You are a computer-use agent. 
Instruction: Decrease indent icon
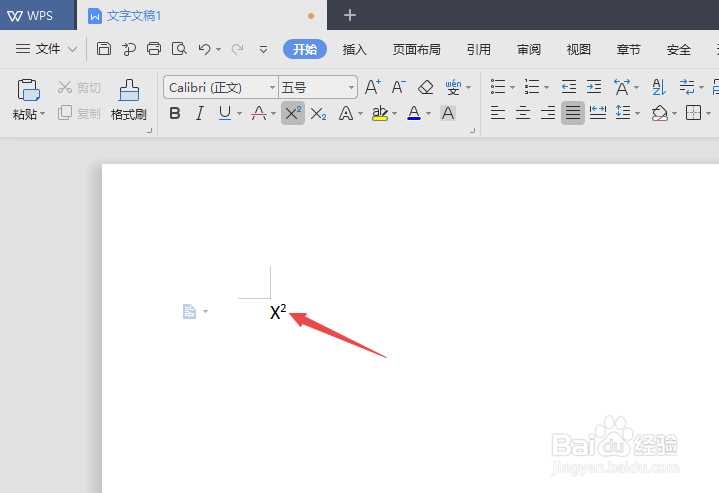569,86
